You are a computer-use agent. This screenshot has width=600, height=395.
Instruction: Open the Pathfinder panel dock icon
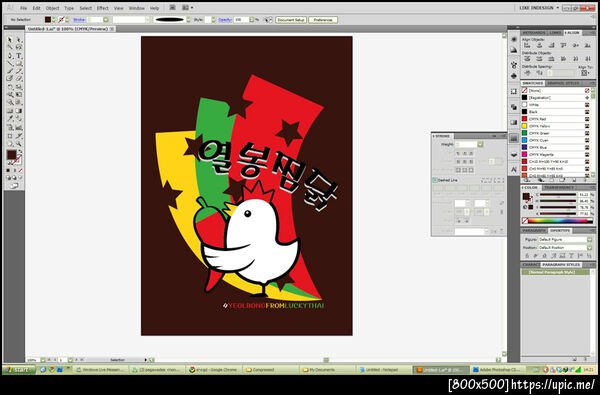click(514, 107)
